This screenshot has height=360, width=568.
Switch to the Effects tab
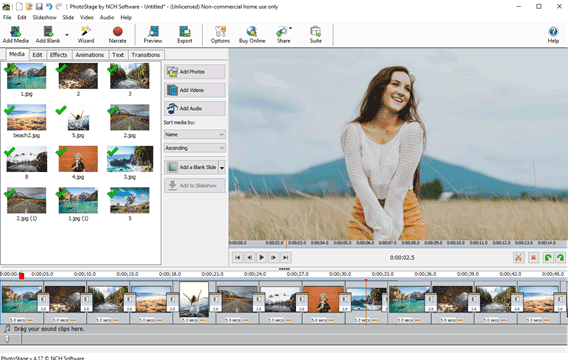click(58, 55)
